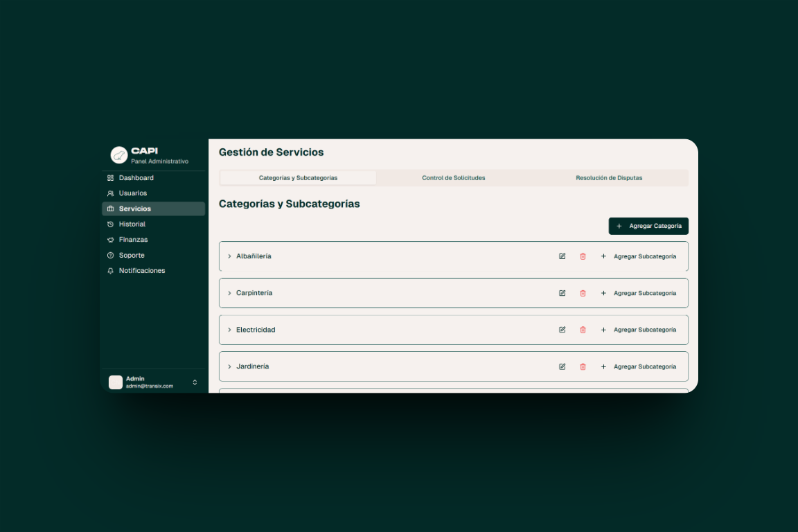The width and height of the screenshot is (798, 532).
Task: Delete the Carpintería category
Action: coord(583,293)
